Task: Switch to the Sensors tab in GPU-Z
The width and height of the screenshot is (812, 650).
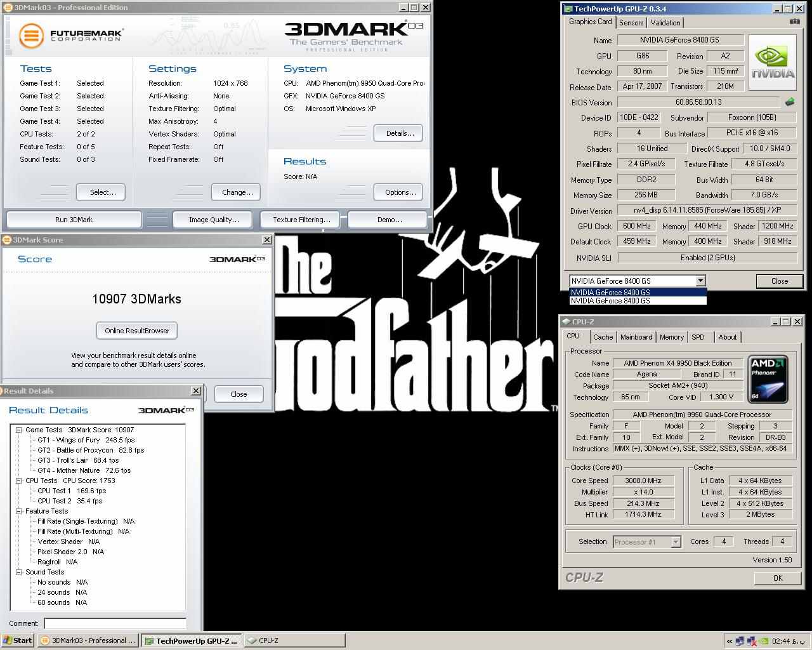Action: 631,23
